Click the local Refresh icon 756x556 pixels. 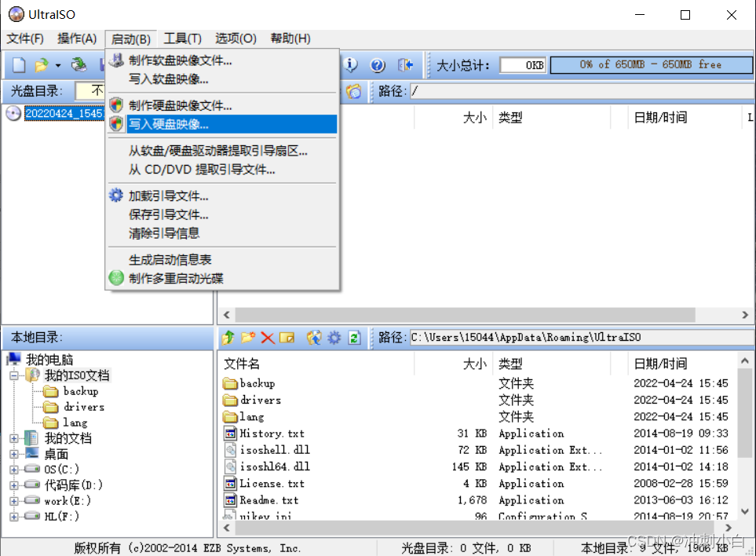(354, 338)
